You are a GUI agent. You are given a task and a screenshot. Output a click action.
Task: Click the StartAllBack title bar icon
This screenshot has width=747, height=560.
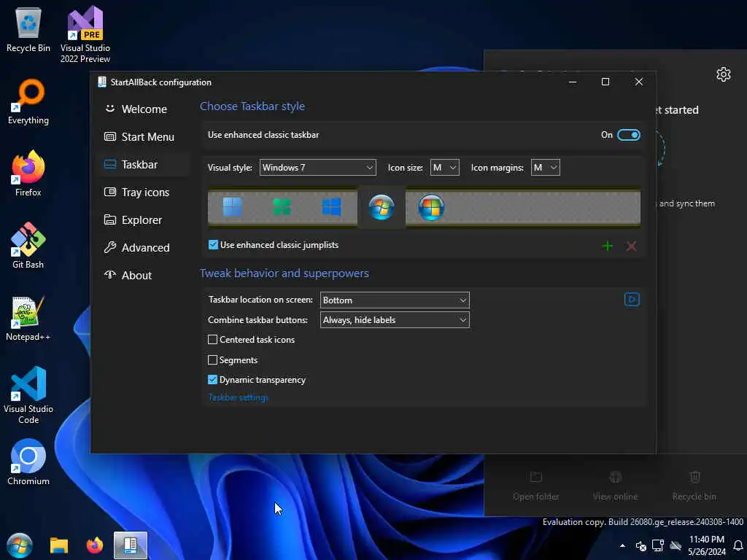101,82
